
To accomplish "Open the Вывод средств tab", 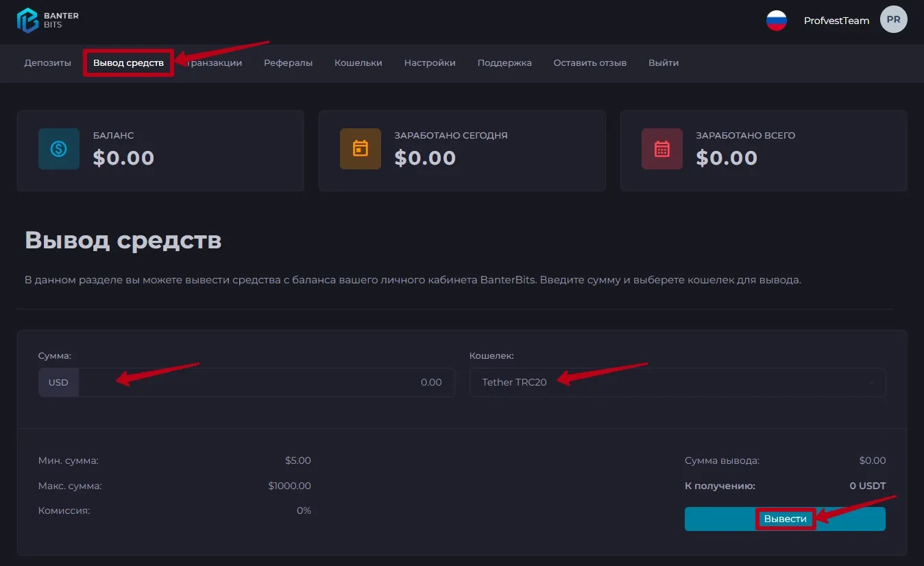I will pos(128,63).
